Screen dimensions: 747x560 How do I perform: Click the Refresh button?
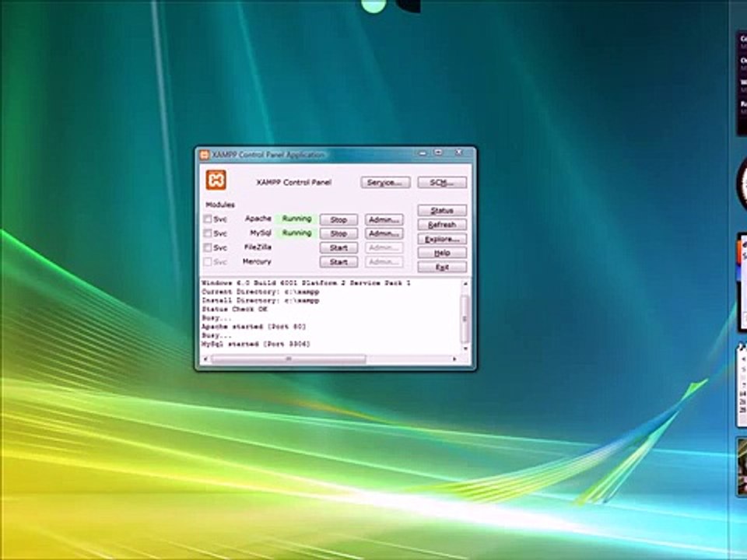tap(442, 225)
